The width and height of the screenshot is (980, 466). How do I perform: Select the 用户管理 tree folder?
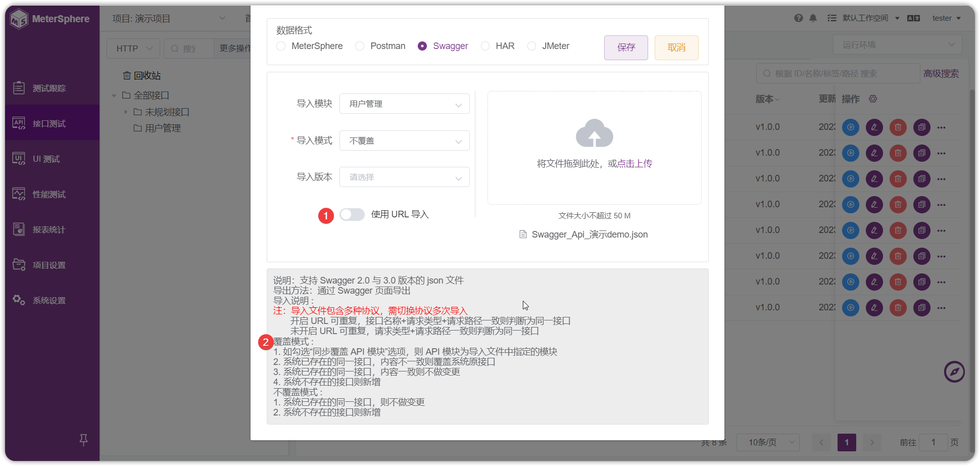157,128
